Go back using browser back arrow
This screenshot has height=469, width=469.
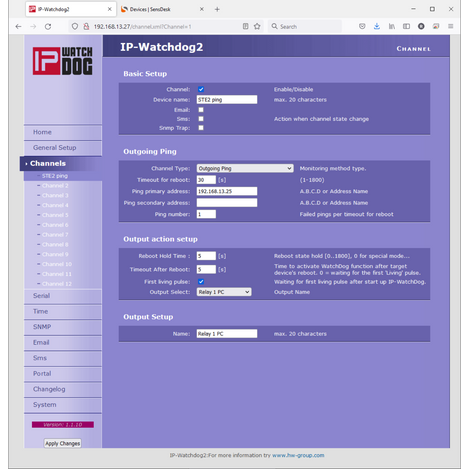(18, 26)
